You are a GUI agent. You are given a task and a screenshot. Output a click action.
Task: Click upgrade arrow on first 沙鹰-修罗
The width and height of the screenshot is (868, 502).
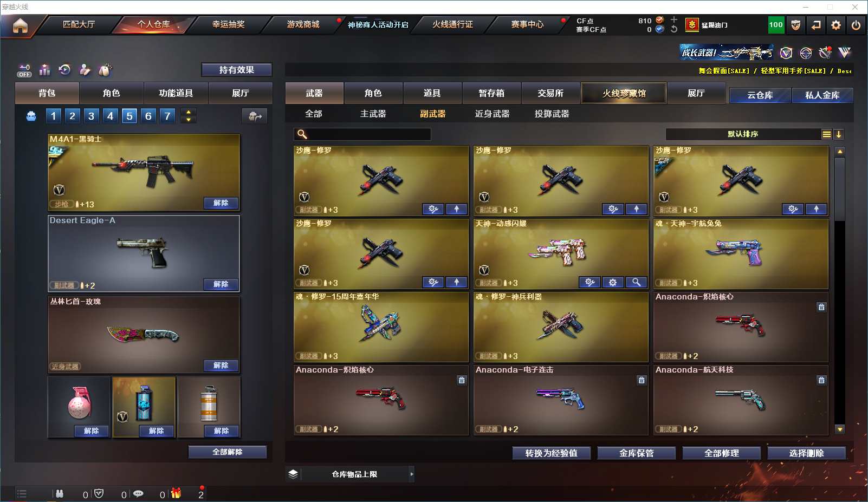click(456, 209)
